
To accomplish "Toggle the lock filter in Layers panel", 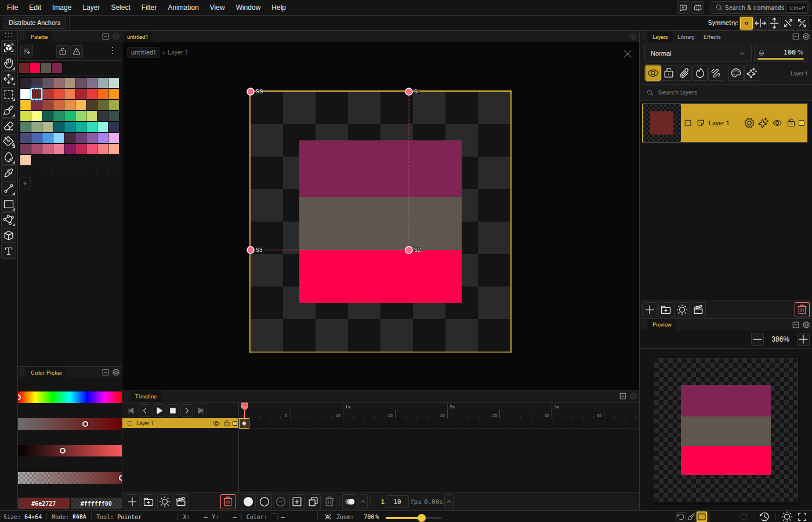I will point(669,73).
